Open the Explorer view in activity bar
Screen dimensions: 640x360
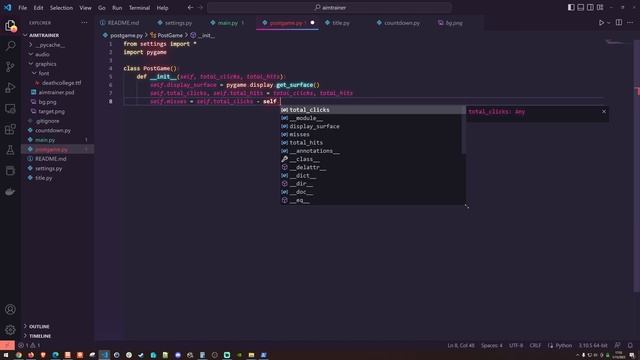[x=10, y=26]
